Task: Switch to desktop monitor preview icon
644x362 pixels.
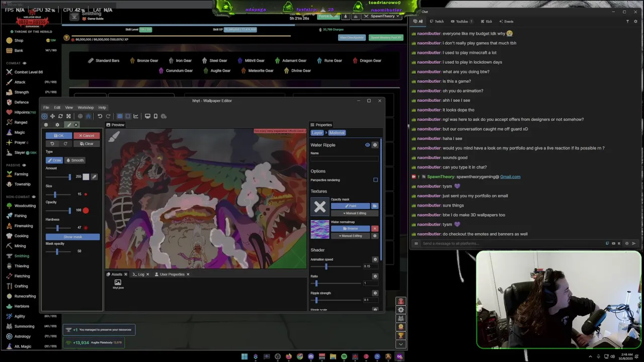Action: click(x=147, y=116)
